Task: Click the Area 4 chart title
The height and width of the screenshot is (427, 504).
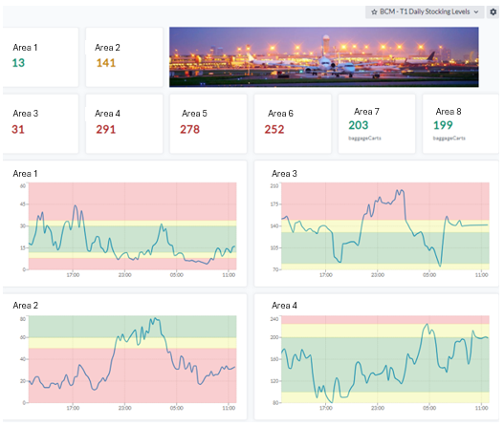Action: pyautogui.click(x=284, y=306)
